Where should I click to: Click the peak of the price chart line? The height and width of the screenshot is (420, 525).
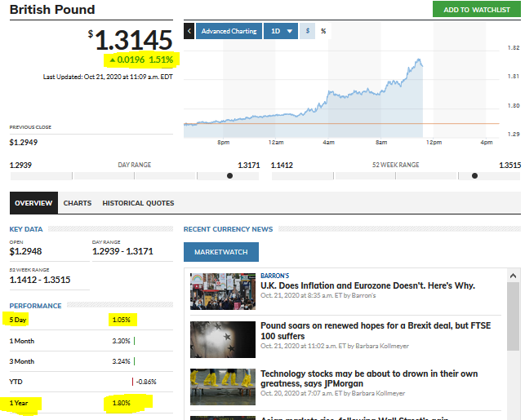[419, 60]
